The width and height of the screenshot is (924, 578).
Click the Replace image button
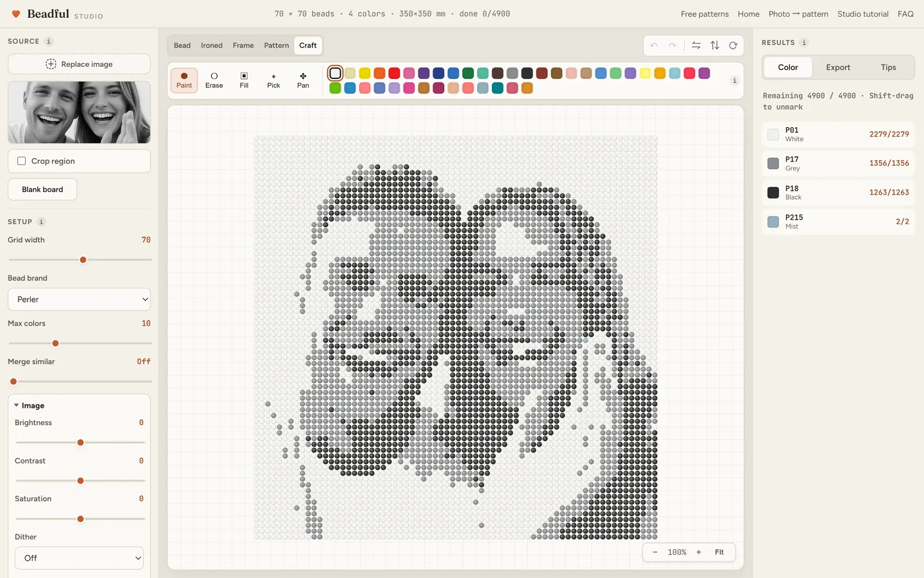click(80, 64)
